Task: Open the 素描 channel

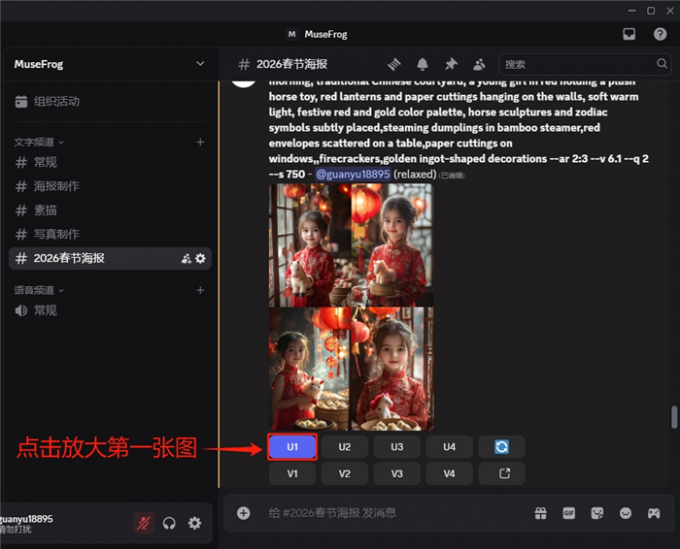Action: click(110, 210)
